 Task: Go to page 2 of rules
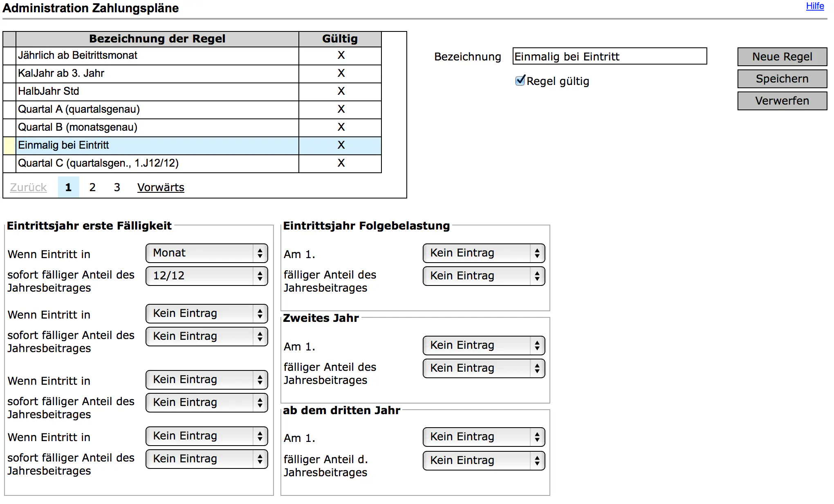pyautogui.click(x=92, y=187)
